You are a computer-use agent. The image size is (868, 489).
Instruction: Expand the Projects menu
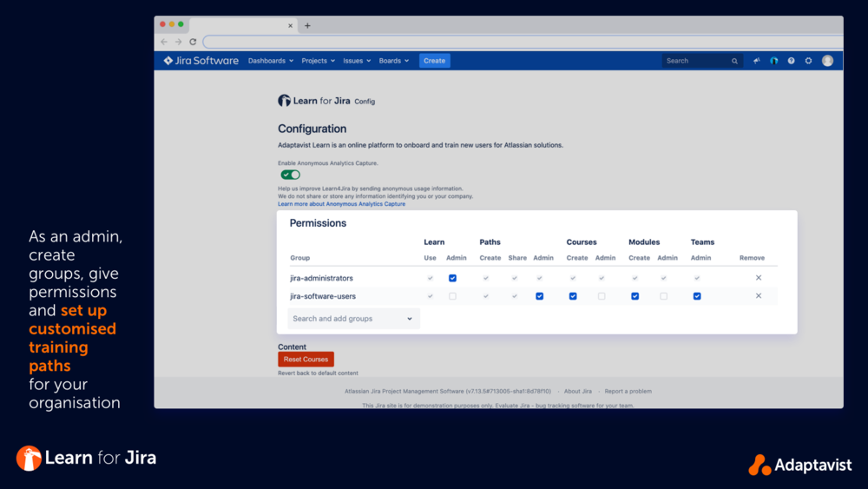click(x=319, y=61)
